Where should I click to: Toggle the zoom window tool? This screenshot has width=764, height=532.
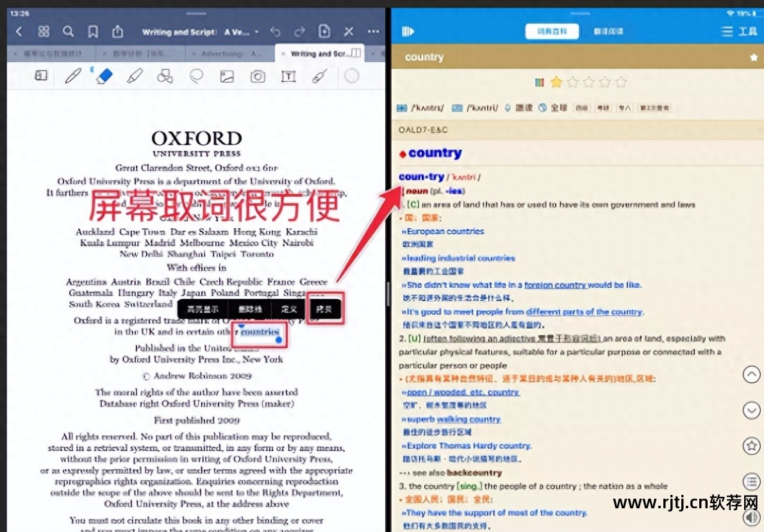[42, 76]
